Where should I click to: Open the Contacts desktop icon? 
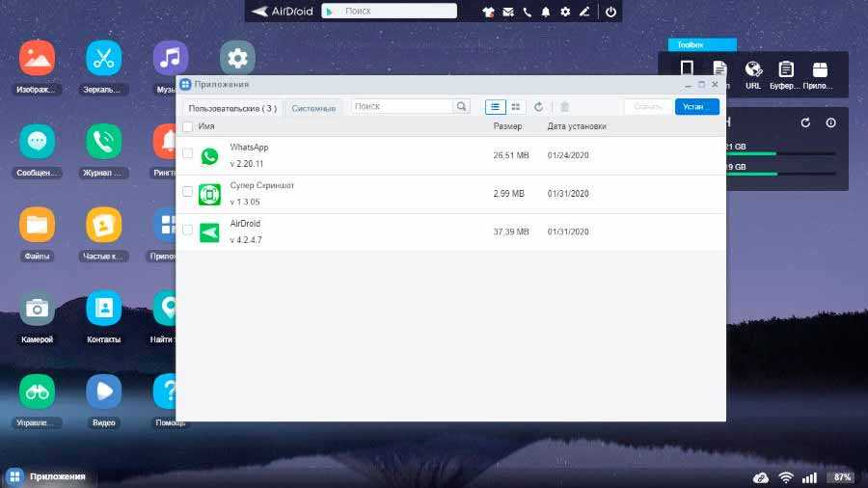coord(103,308)
